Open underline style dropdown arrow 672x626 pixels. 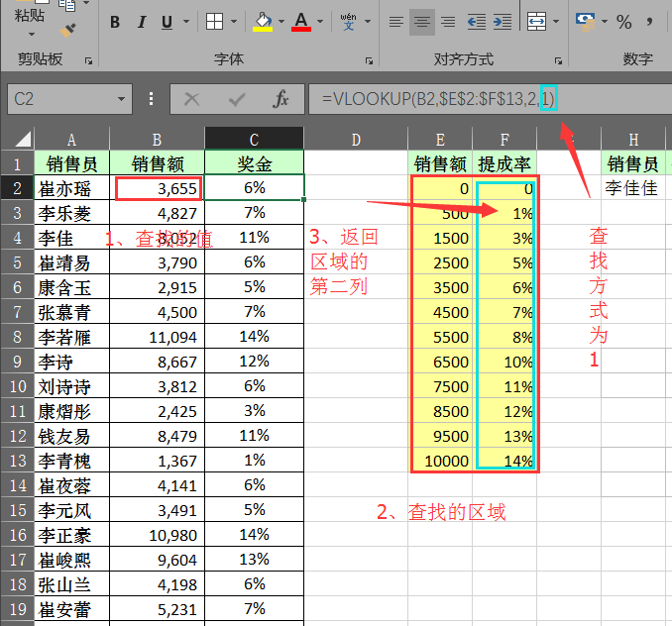click(186, 22)
